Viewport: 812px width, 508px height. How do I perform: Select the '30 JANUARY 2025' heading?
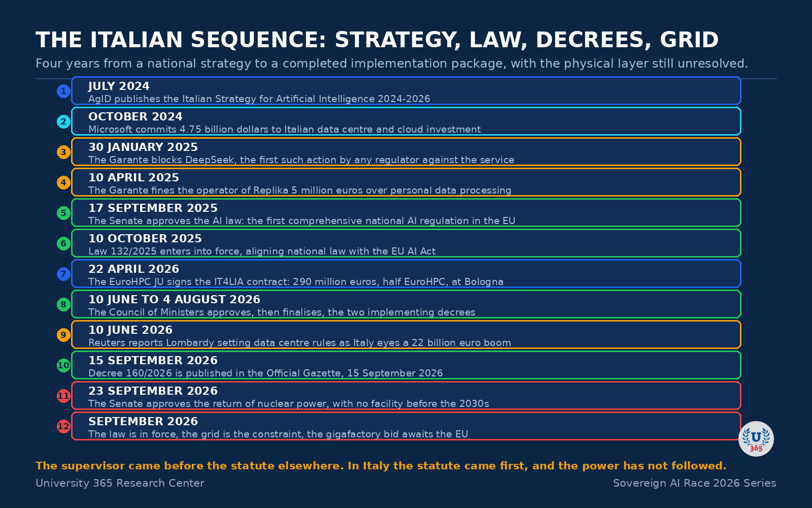(143, 147)
